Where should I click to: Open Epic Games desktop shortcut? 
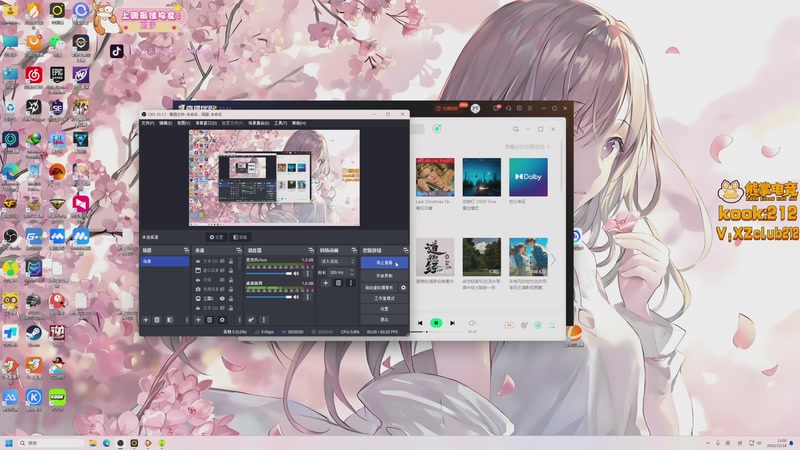[x=57, y=78]
